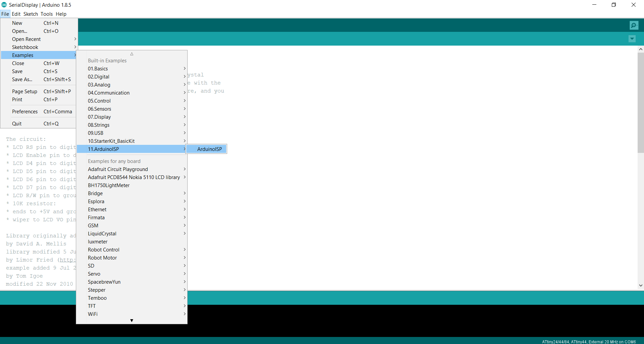Open SpacebrewYun examples submenu
Viewport: 644px width, 344px height.
coord(132,282)
